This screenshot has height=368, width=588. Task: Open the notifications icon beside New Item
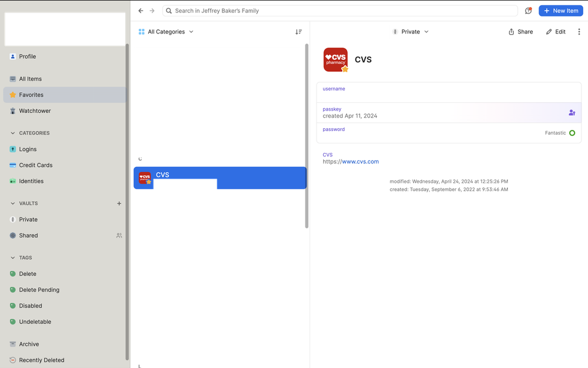point(528,11)
